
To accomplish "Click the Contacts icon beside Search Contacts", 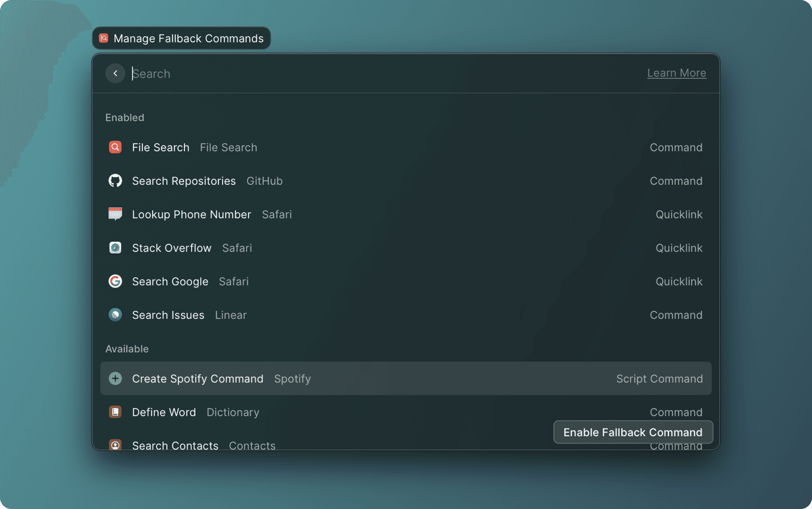I will pyautogui.click(x=115, y=445).
